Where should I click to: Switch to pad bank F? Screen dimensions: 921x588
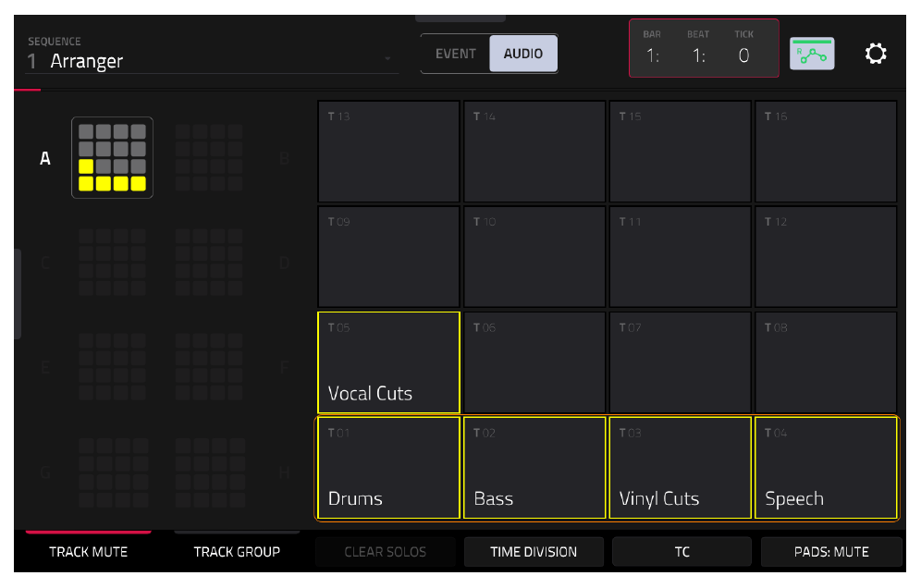tap(209, 367)
